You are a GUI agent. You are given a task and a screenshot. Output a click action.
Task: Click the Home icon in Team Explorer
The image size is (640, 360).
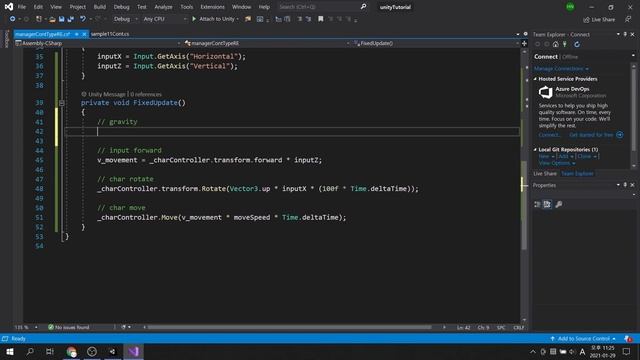click(556, 44)
